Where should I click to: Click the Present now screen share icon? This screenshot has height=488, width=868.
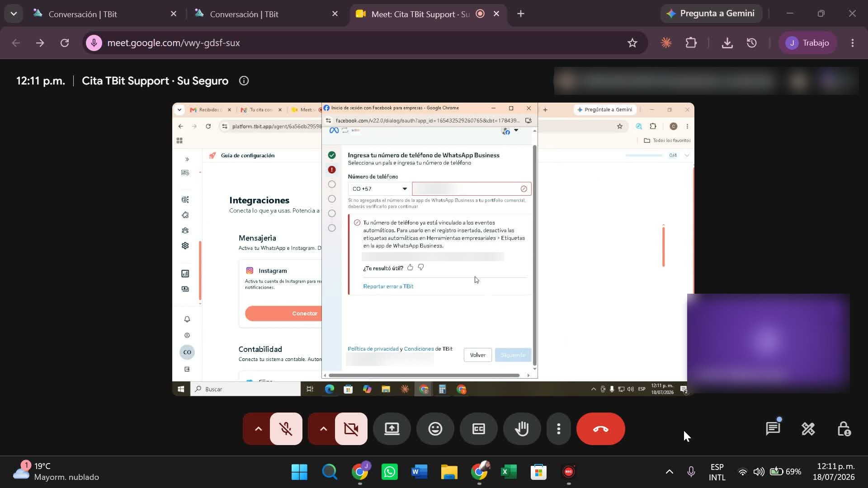click(x=392, y=429)
